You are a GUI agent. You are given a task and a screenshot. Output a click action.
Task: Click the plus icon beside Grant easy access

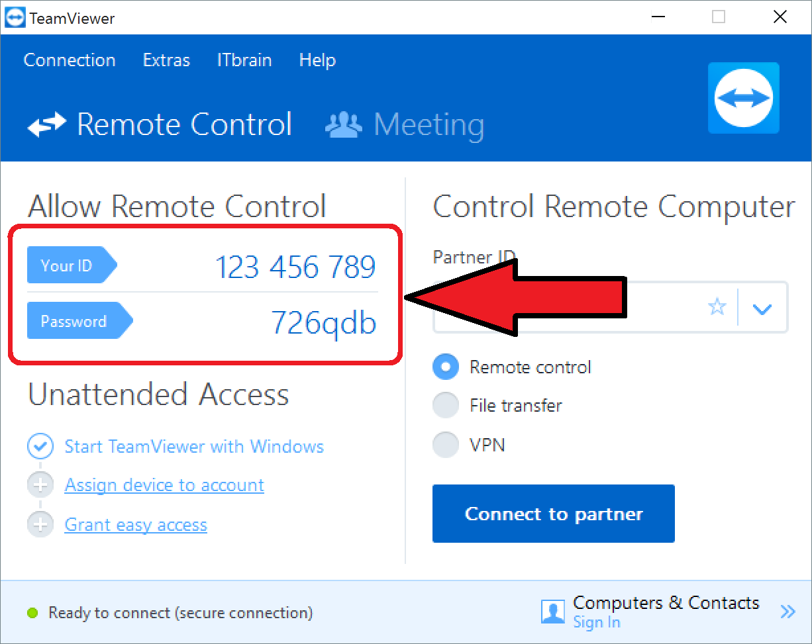(x=40, y=524)
